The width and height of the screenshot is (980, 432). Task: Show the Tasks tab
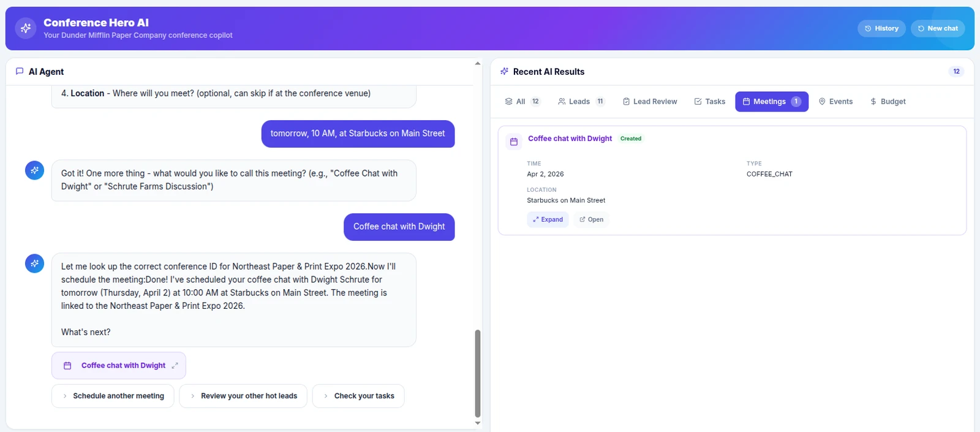(x=709, y=102)
